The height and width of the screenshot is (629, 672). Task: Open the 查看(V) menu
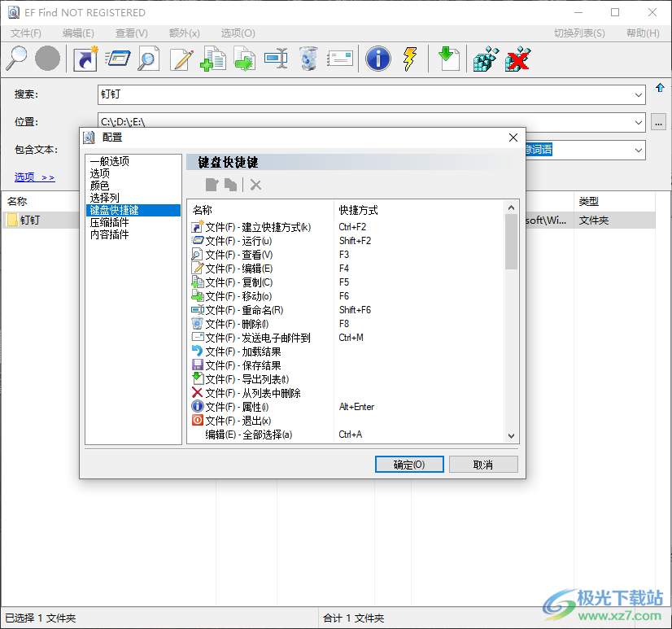click(132, 33)
